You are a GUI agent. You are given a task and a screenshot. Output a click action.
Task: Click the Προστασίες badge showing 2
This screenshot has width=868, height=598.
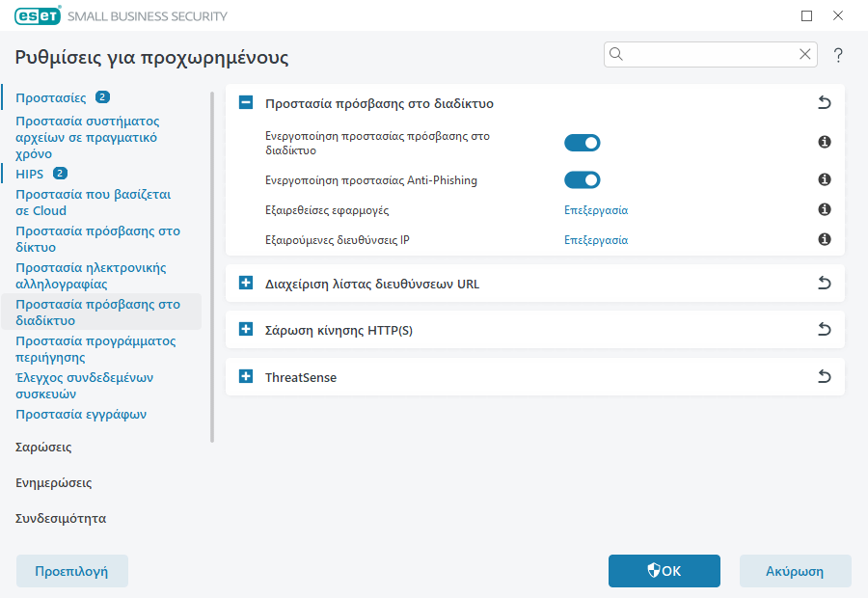(x=102, y=97)
